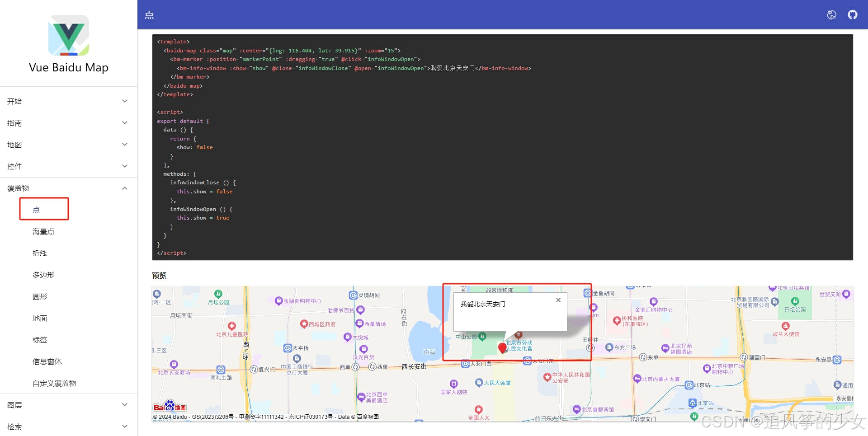
Task: Click the 金宝汇购物中心 shopping icon
Action: [x=653, y=302]
